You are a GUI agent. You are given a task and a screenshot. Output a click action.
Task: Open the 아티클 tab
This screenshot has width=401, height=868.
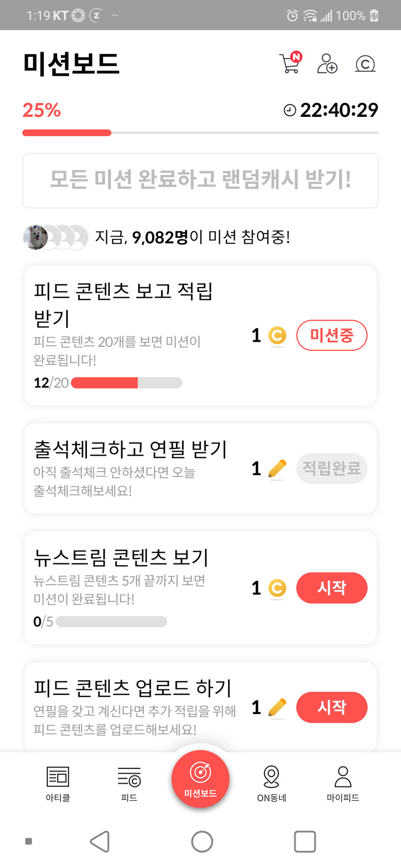tap(58, 783)
